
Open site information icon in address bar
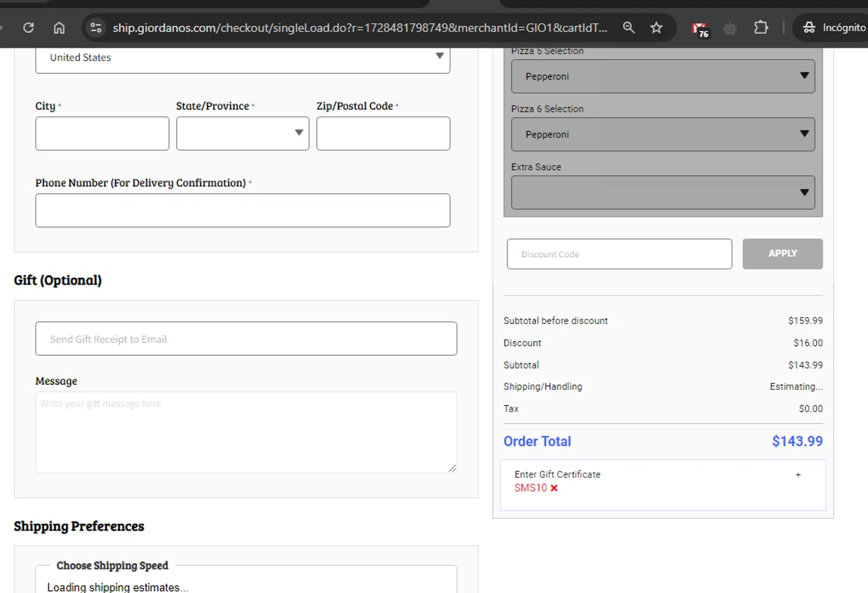pos(96,28)
